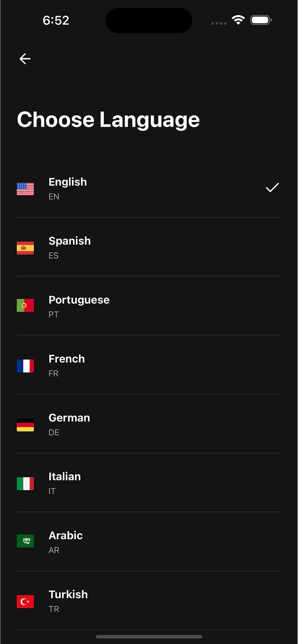
Task: Click the EN label under English
Action: coord(54,197)
